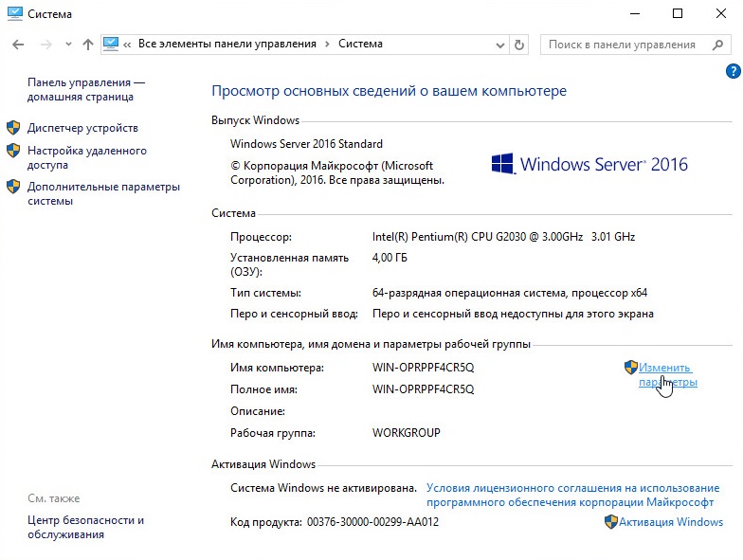This screenshot has height=560, width=743.
Task: Click installed memory value 4,00 ГБ
Action: pos(390,258)
